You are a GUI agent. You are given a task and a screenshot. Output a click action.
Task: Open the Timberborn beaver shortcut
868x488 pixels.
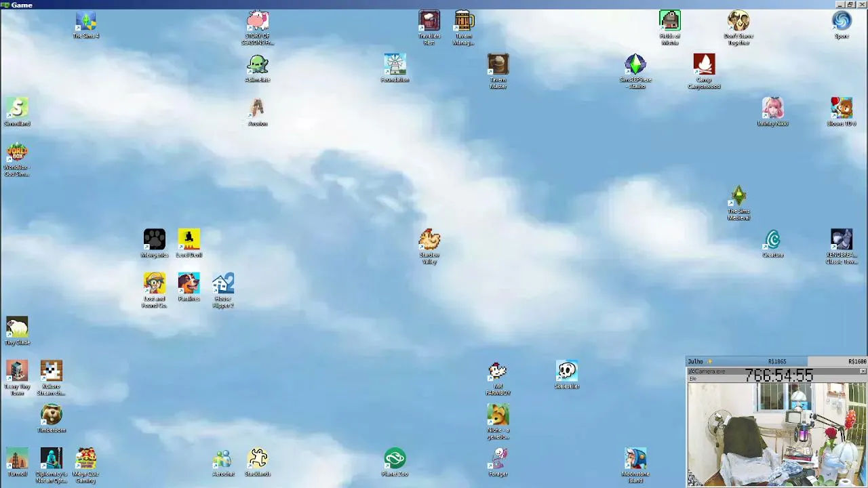pos(52,415)
